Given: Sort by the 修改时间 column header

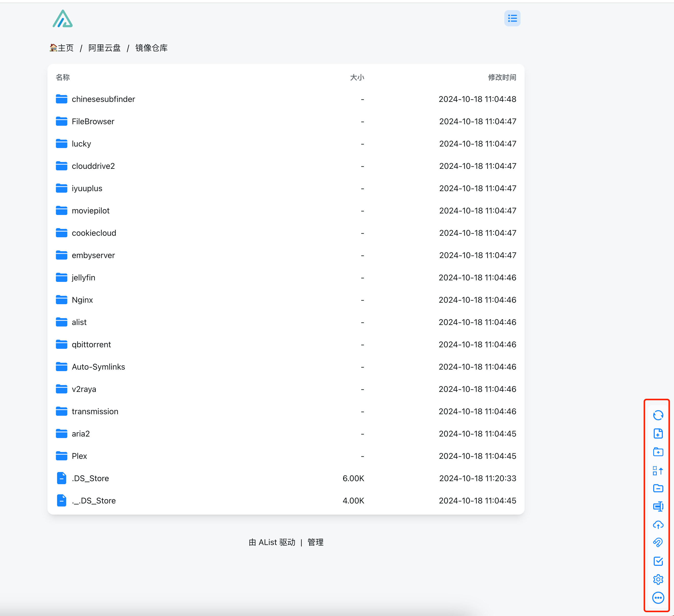Looking at the screenshot, I should [x=502, y=77].
